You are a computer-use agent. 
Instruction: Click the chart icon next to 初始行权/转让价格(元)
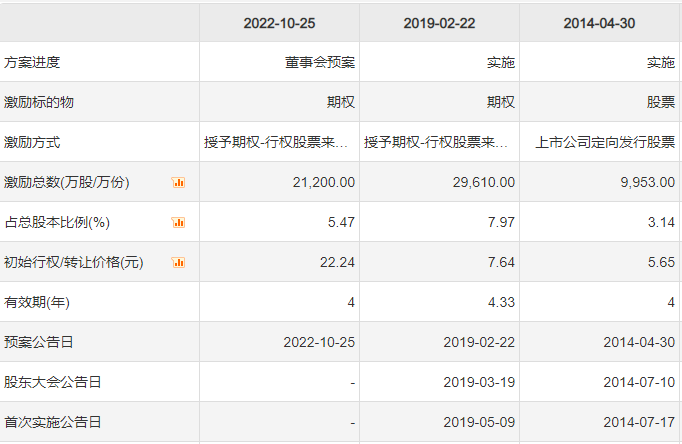click(179, 262)
